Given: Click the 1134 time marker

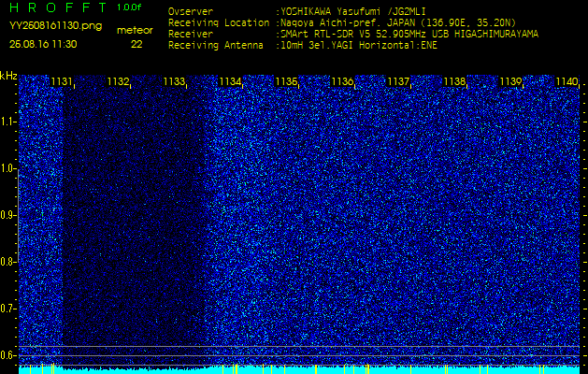Looking at the screenshot, I should click(230, 81).
